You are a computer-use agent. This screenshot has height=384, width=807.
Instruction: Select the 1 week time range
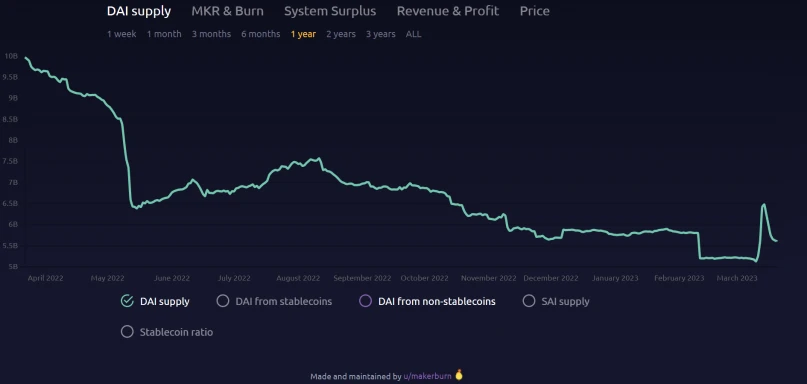(x=121, y=34)
